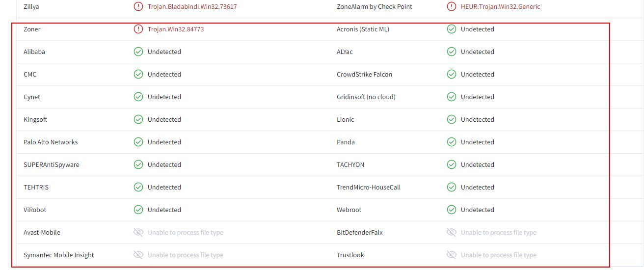Click the Trojan.Bladabindi.Win32.73617 detection text

point(192,7)
